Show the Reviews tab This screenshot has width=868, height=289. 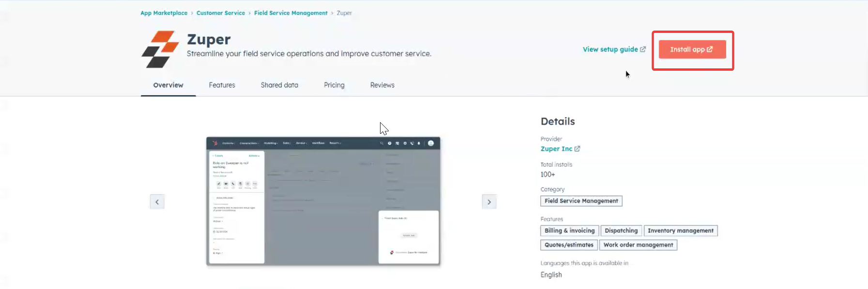point(382,85)
